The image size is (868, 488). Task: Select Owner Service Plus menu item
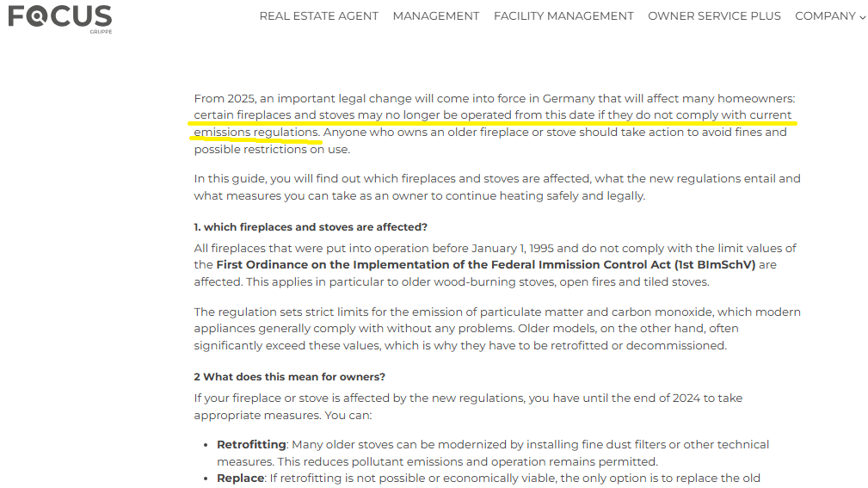(714, 16)
